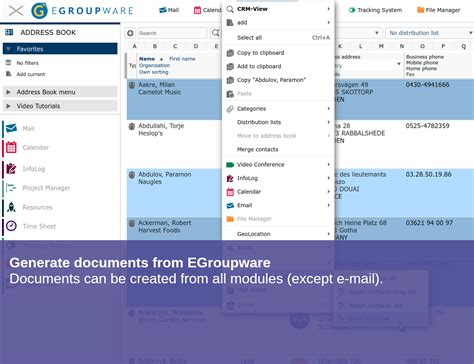Select contact Aakre, Milan
The width and height of the screenshot is (474, 364).
pyautogui.click(x=156, y=85)
